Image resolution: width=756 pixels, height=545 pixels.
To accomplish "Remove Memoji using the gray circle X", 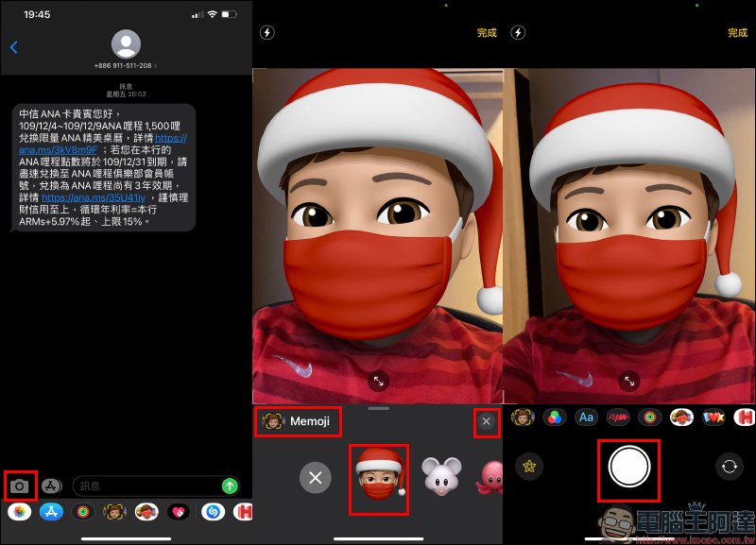I will coord(316,478).
